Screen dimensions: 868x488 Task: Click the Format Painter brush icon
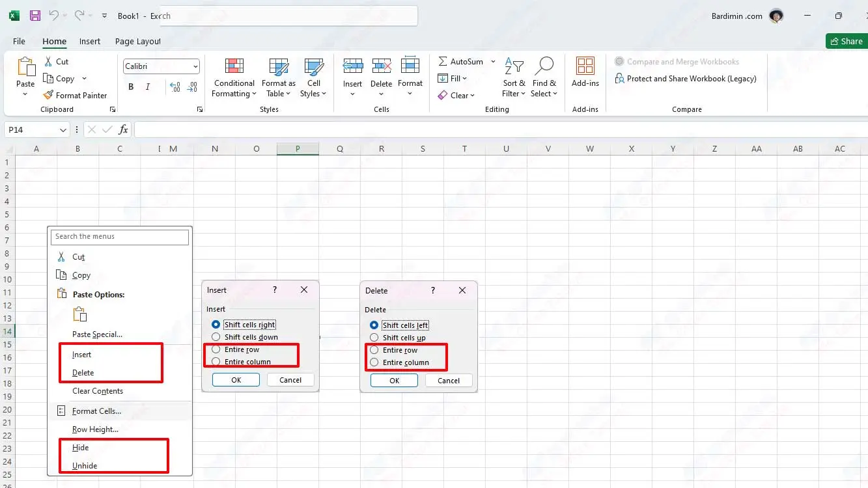[48, 95]
